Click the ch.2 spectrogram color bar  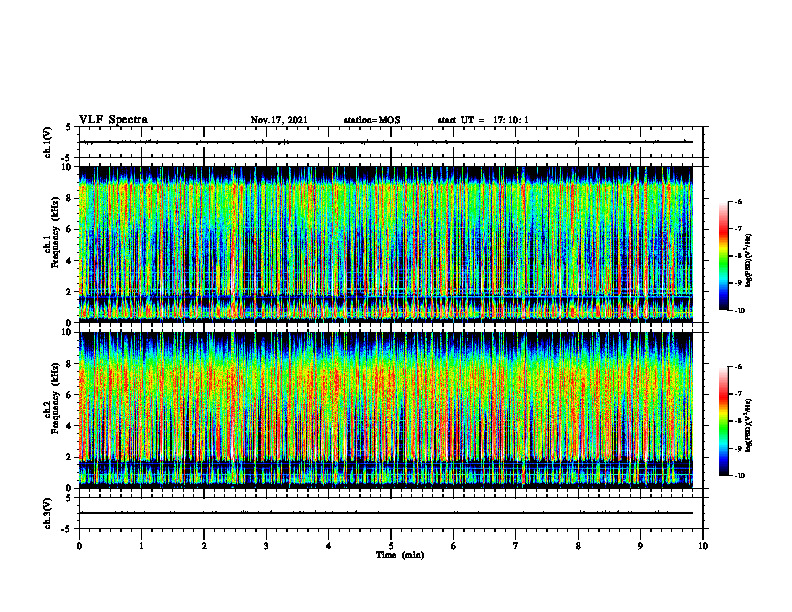pyautogui.click(x=724, y=421)
